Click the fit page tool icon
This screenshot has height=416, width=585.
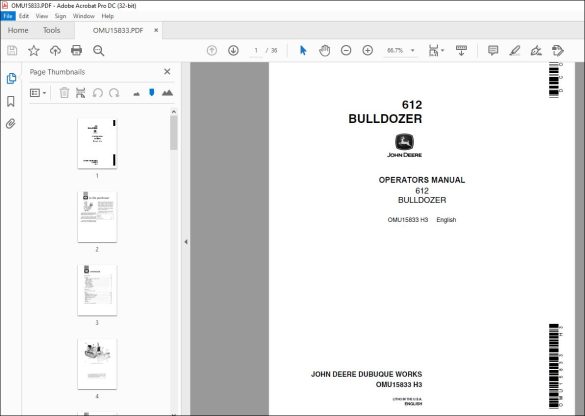click(434, 50)
